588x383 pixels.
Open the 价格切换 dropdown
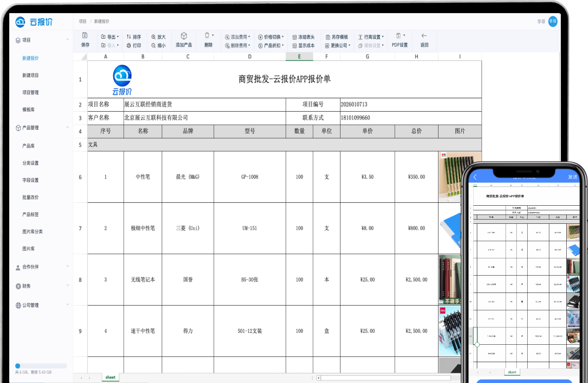[271, 37]
